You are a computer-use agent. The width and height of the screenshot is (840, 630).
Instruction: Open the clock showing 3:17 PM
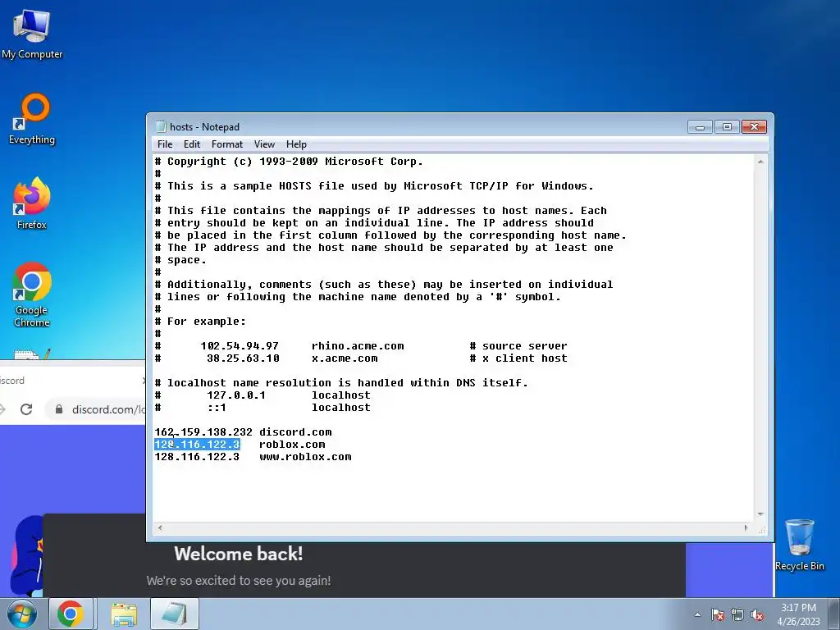click(798, 614)
